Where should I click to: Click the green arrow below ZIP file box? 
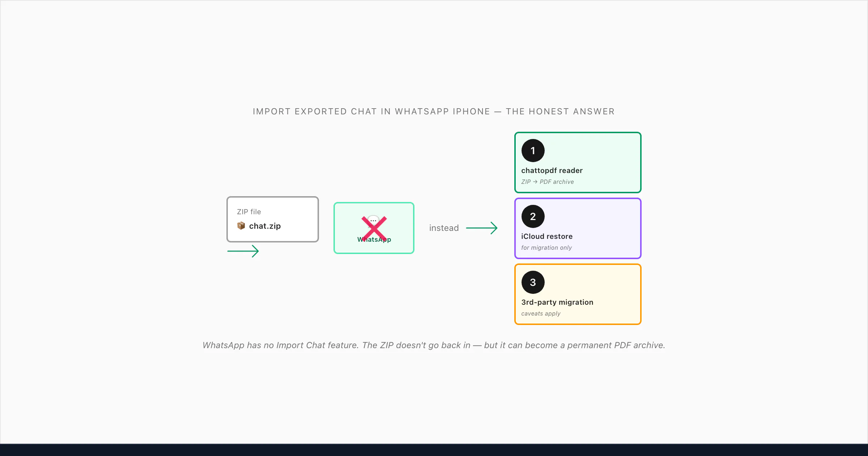(x=243, y=251)
